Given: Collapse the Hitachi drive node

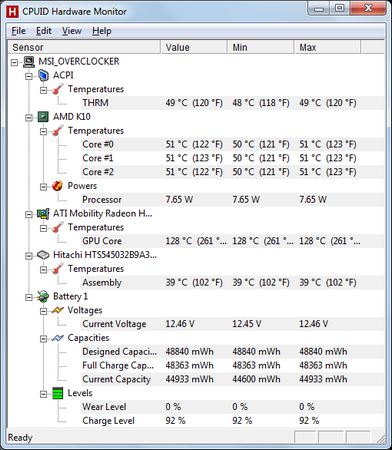Looking at the screenshot, I should pos(29,256).
